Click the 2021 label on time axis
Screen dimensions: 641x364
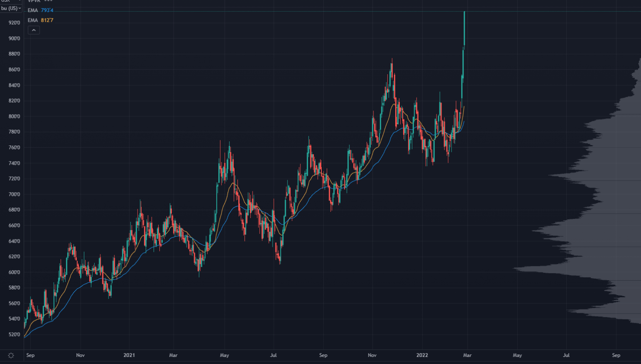(x=129, y=355)
